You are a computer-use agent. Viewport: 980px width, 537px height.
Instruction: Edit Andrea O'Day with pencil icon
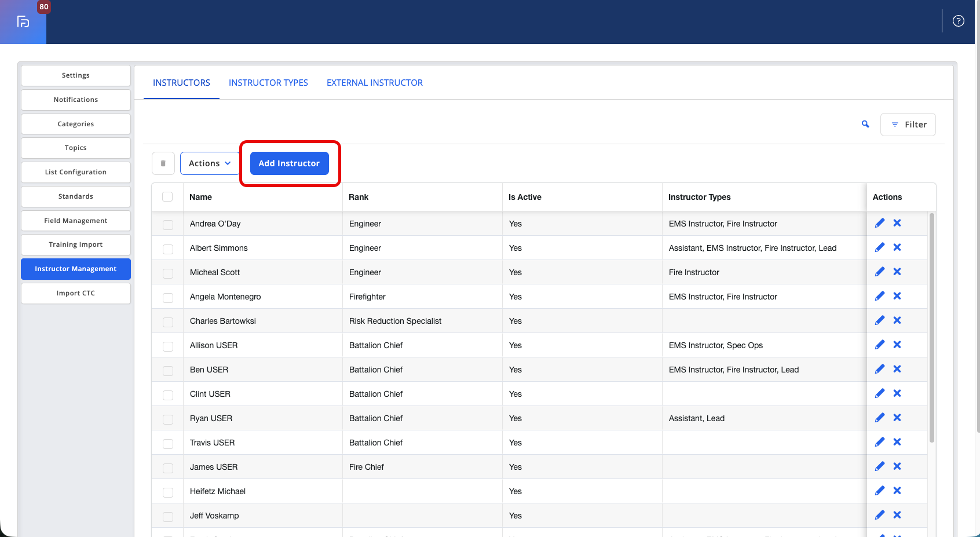pyautogui.click(x=880, y=223)
